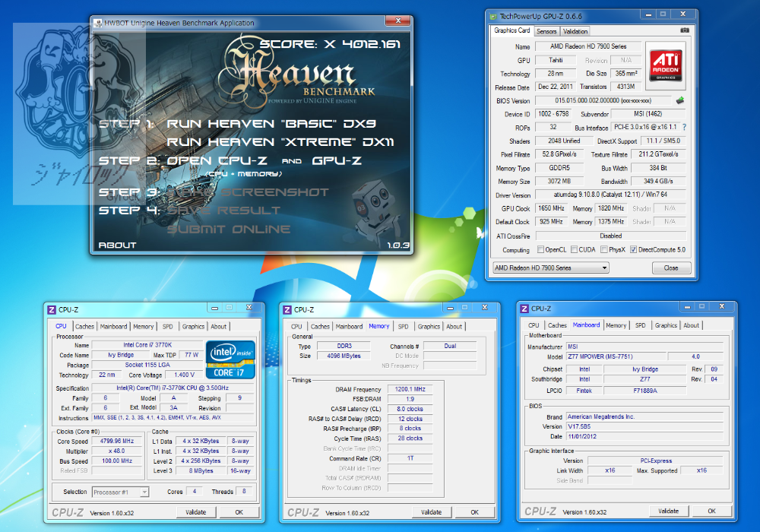Open About tab in the Mainboard CPU-Z window
Screen dimensions: 760x532
pyautogui.click(x=691, y=325)
